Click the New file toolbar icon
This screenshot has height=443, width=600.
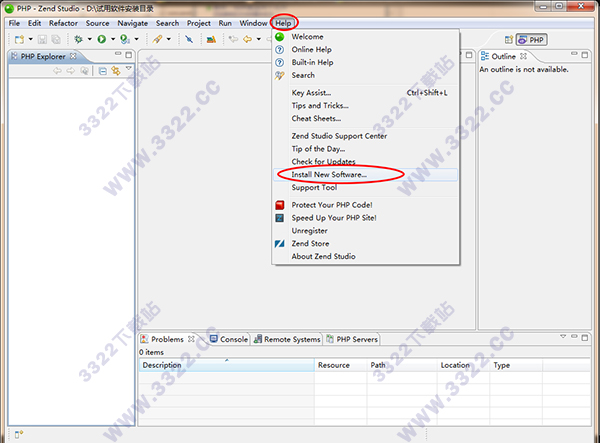tap(19, 39)
